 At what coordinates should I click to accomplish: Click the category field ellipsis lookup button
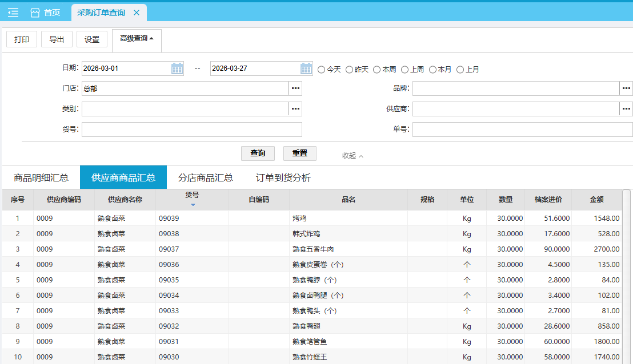(x=295, y=109)
